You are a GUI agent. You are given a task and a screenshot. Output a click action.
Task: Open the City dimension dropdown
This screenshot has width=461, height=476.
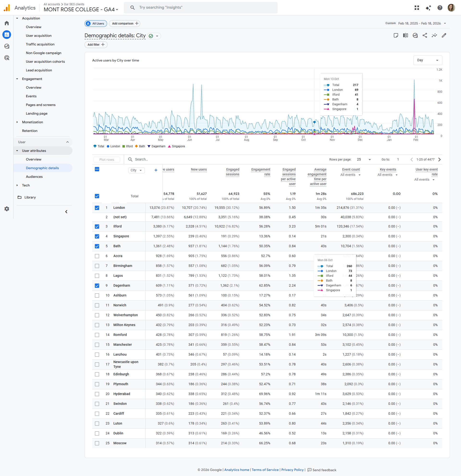(x=136, y=170)
